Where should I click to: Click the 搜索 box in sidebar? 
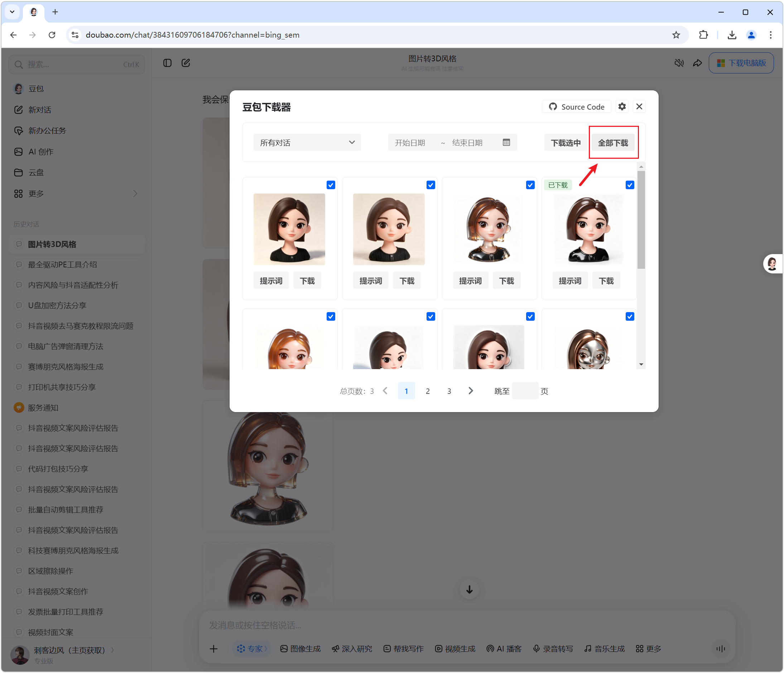point(77,65)
